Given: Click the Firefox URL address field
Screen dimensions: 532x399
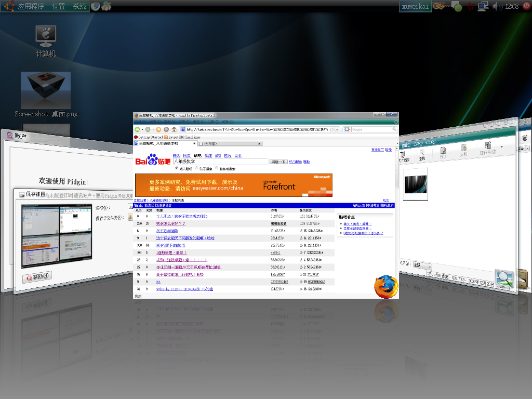Looking at the screenshot, I should 257,129.
